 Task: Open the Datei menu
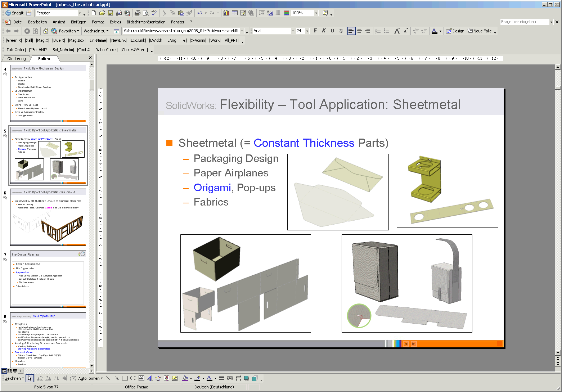(x=18, y=22)
